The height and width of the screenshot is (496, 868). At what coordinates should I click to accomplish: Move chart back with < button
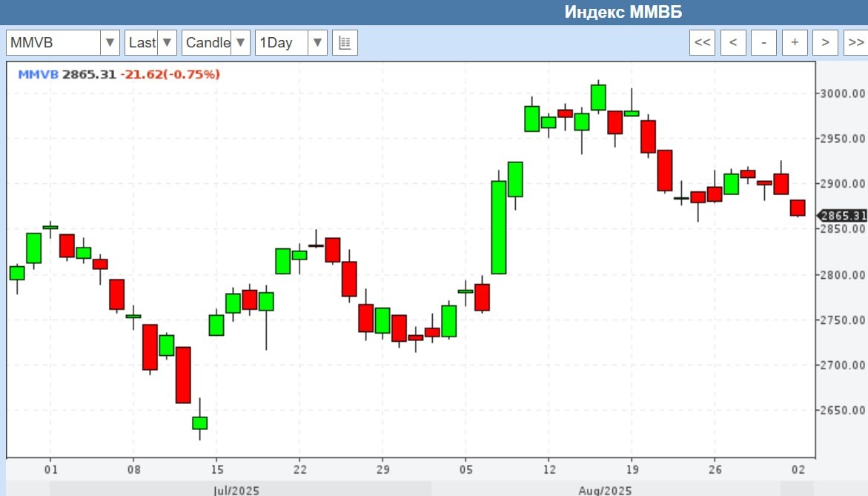pos(733,42)
